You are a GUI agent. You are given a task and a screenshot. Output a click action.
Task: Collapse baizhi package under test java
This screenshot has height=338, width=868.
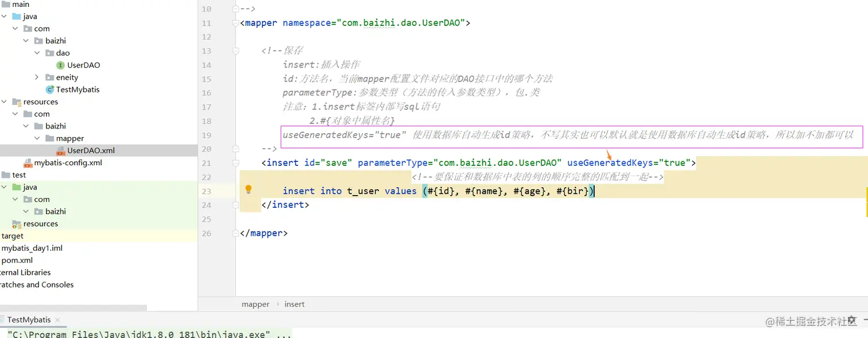pyautogui.click(x=26, y=211)
